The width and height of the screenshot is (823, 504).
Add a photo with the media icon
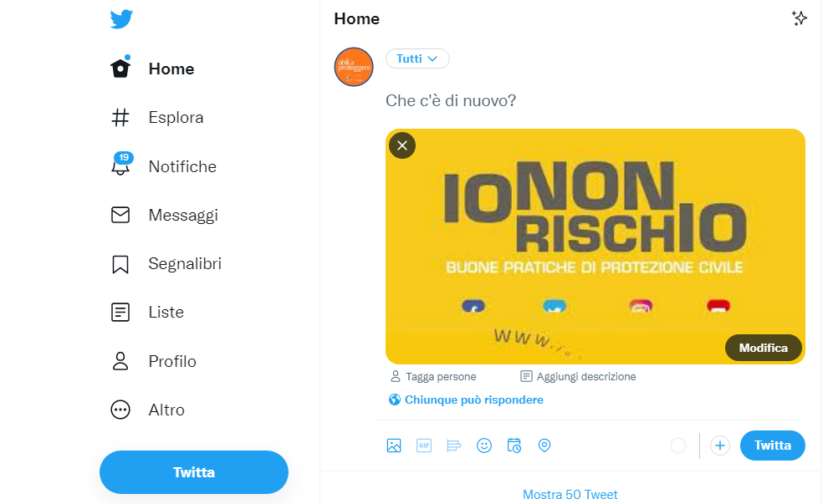click(394, 445)
